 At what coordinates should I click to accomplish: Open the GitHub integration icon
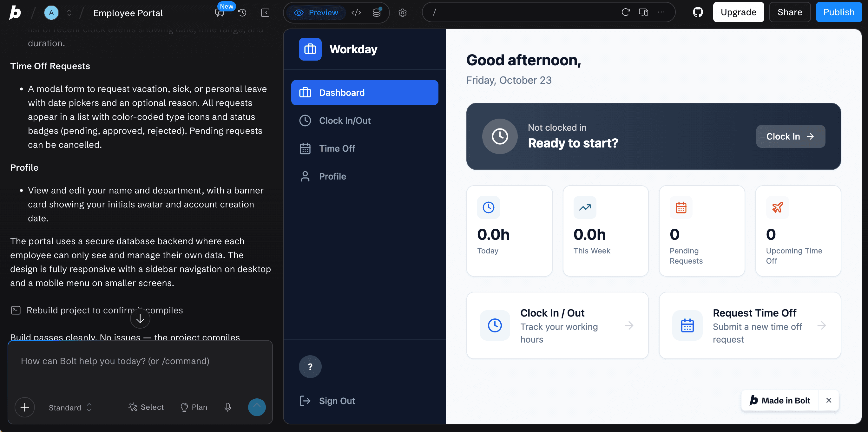[x=698, y=12]
